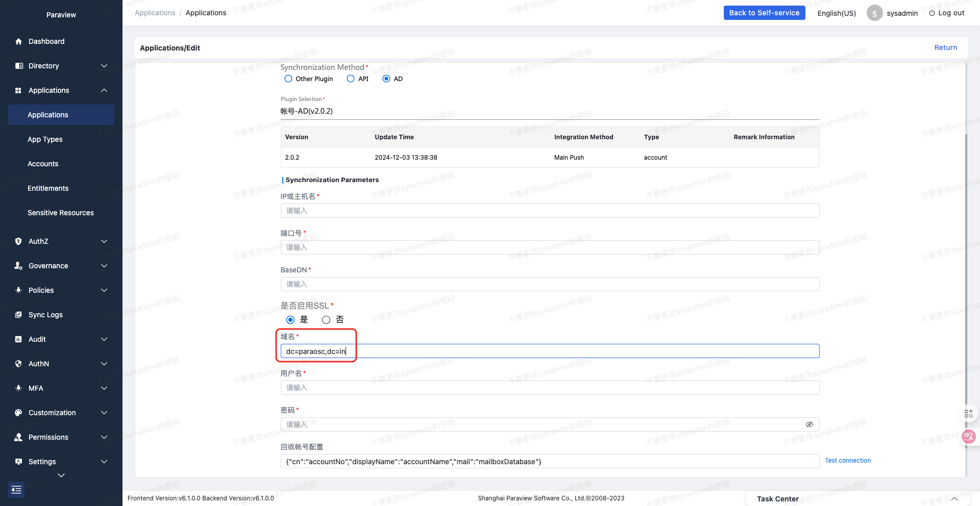Click the sysadmin avatar icon
Viewport: 980px width, 506px height.
tap(874, 13)
